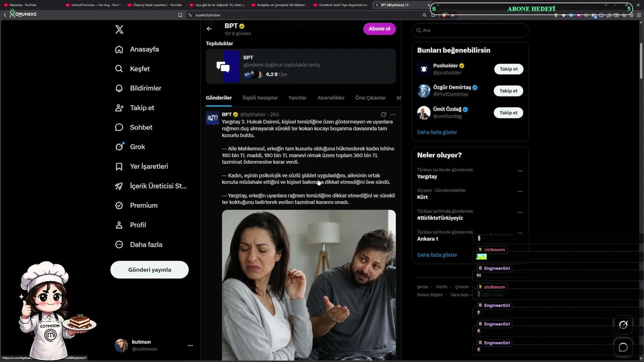Open the Profil person icon

[119, 225]
